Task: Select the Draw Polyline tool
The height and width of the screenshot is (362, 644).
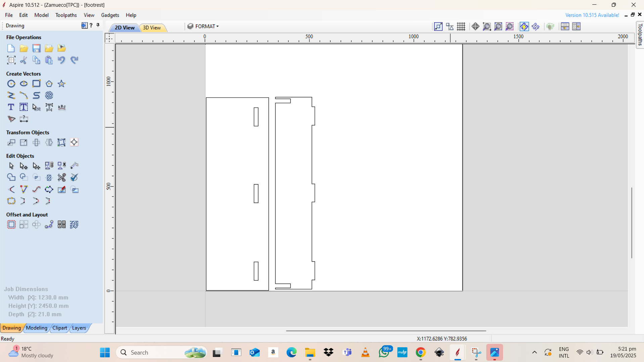Action: coord(11,95)
